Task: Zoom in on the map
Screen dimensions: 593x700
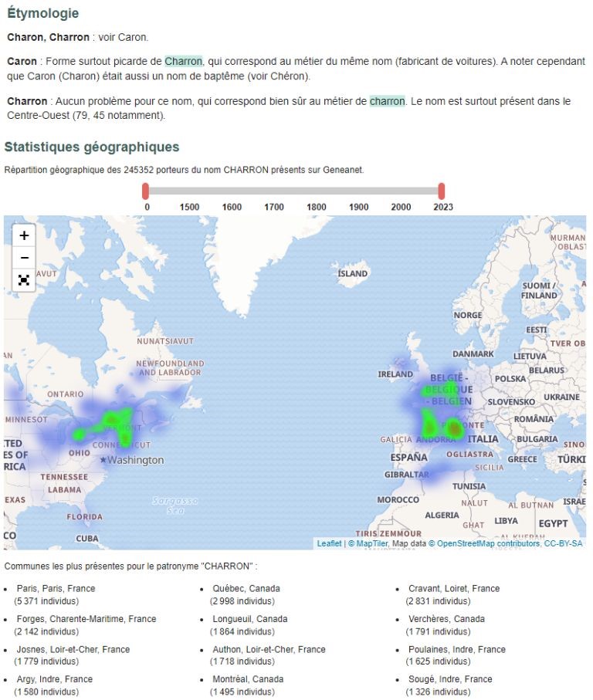Action: pos(24,235)
